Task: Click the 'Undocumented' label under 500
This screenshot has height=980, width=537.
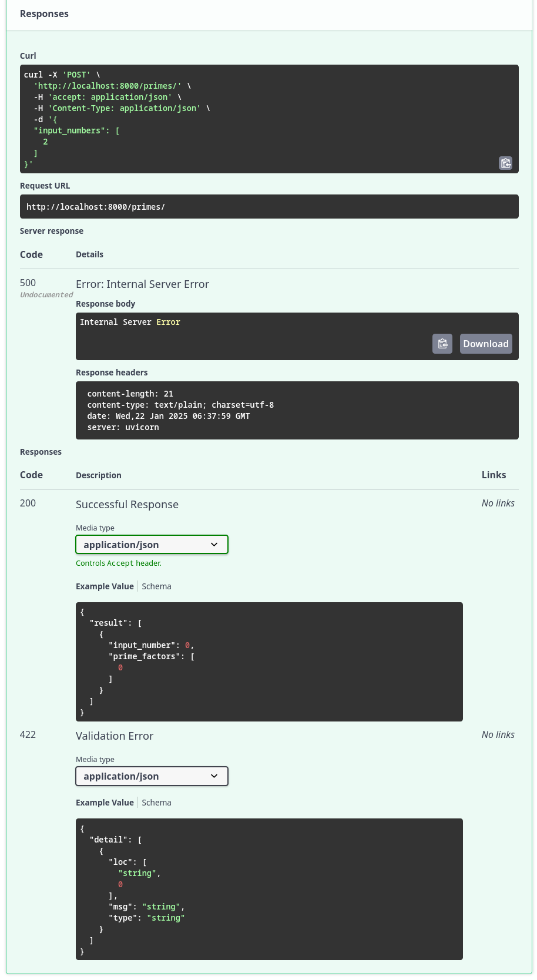Action: (46, 295)
